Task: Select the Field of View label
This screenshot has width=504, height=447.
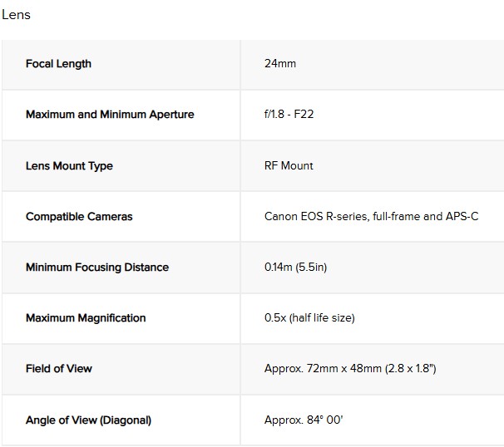Action: tap(59, 369)
